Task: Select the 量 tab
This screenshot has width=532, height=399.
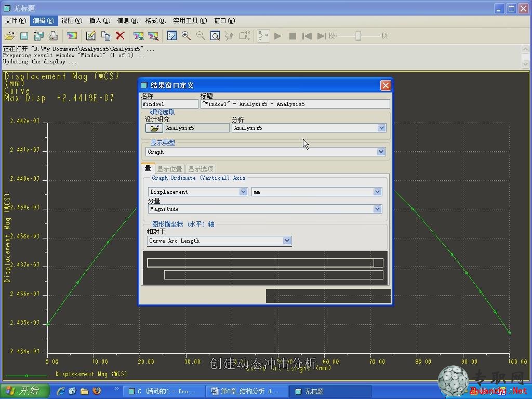Action: (148, 168)
